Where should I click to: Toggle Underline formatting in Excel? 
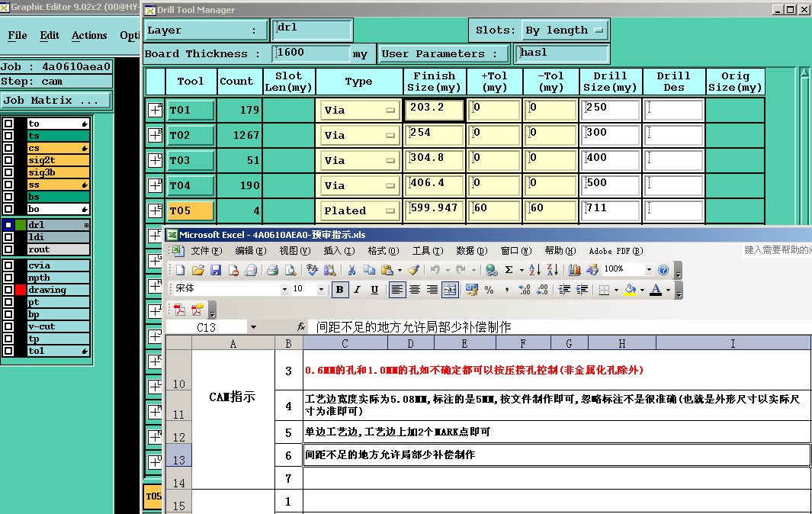374,290
